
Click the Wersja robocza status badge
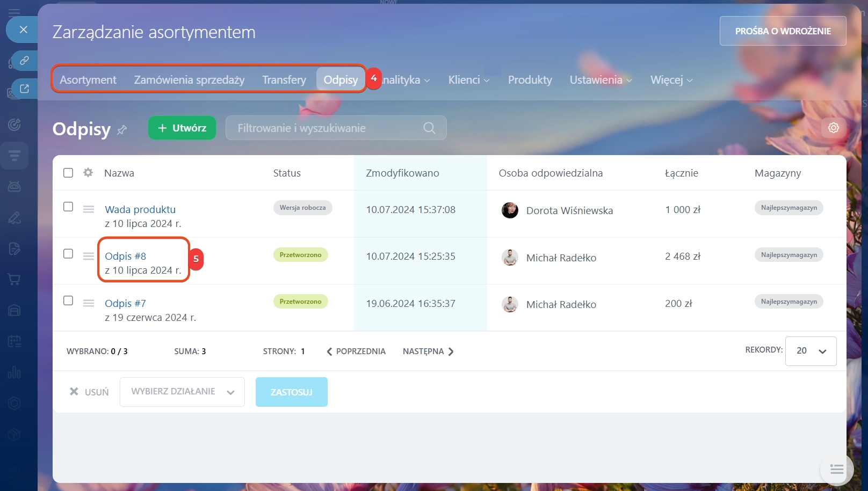[x=302, y=208]
